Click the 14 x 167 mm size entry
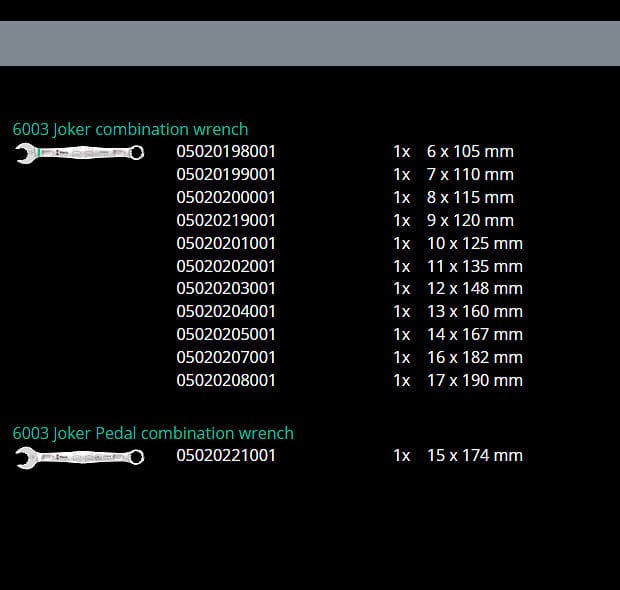This screenshot has width=620, height=590. 474,334
